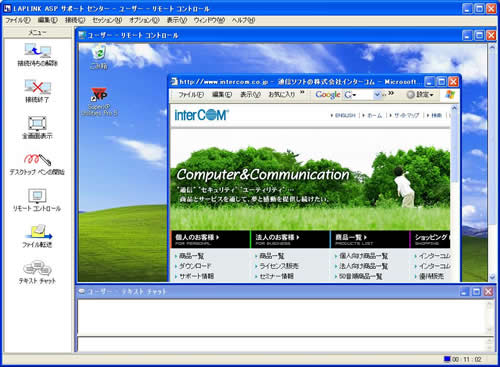Click 個人向け商品一覧 link
500x367 pixels.
click(x=364, y=256)
